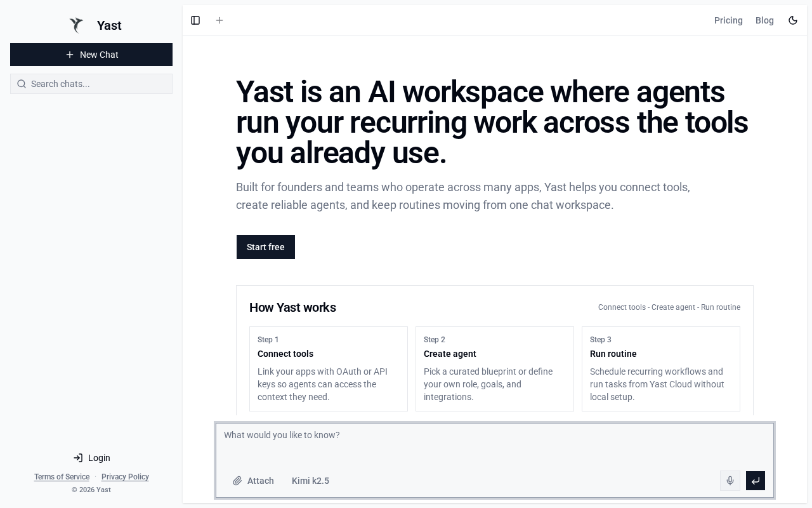Click the send message arrow icon
Viewport: 812px width, 508px height.
click(x=755, y=481)
